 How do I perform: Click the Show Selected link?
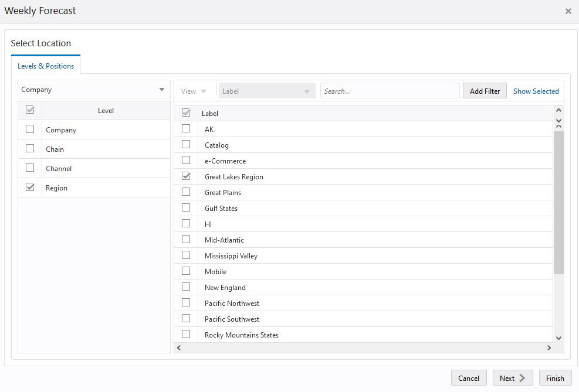coord(536,91)
